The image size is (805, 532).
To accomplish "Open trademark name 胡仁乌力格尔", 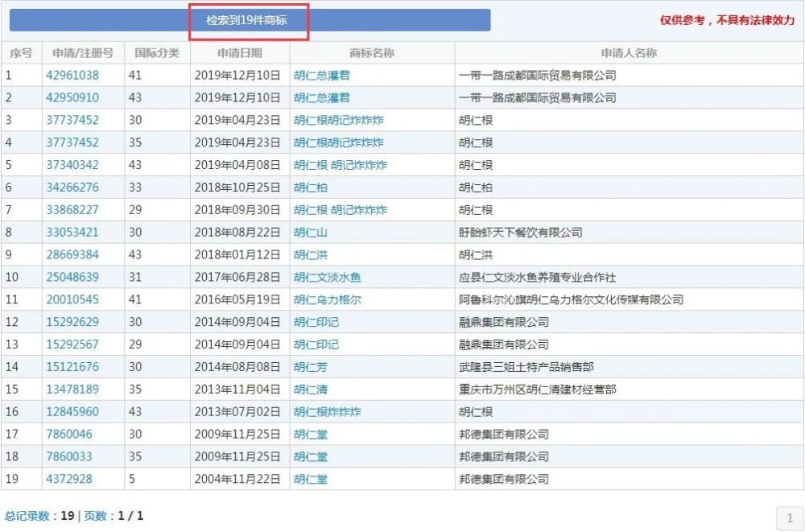I will click(x=328, y=299).
